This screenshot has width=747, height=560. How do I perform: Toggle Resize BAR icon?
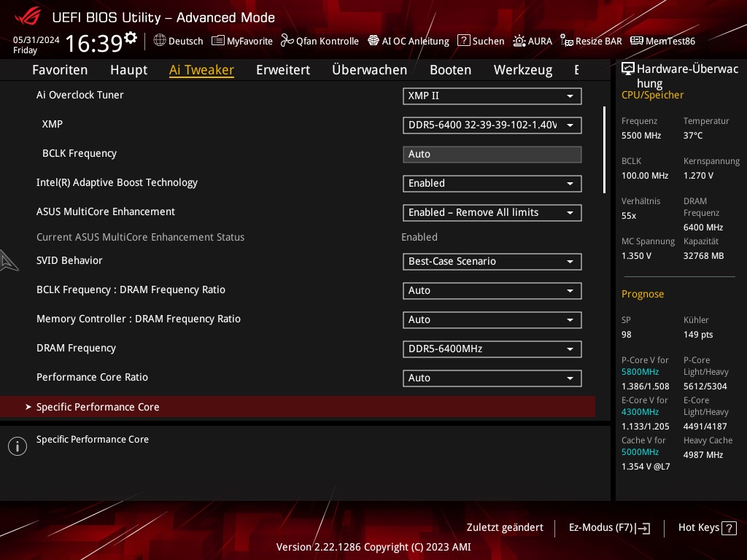coord(566,41)
